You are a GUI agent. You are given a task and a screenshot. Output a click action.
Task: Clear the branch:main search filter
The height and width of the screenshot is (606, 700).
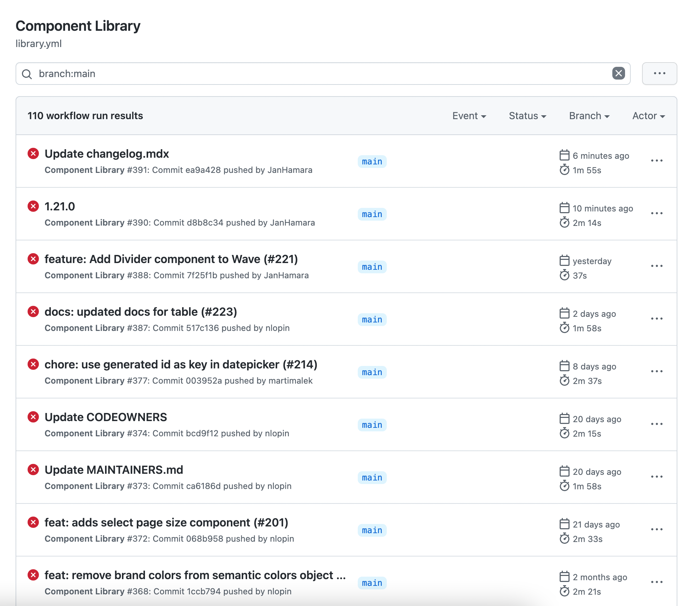[618, 74]
